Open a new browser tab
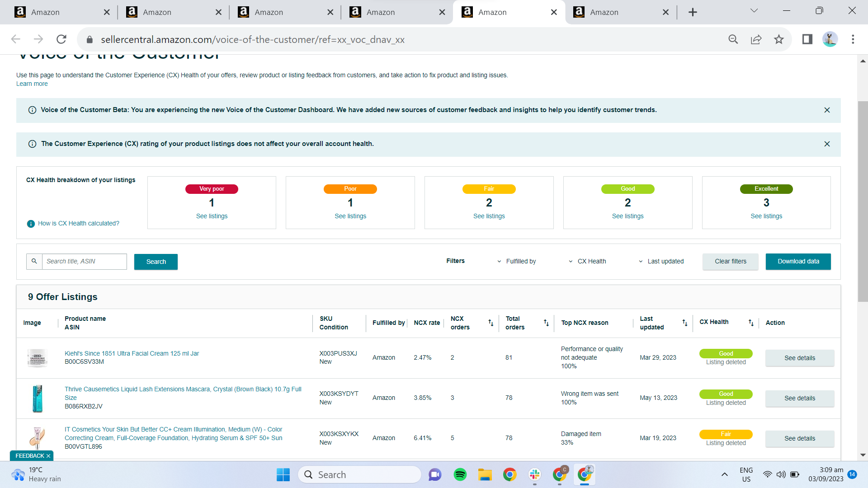868x488 pixels. [693, 12]
